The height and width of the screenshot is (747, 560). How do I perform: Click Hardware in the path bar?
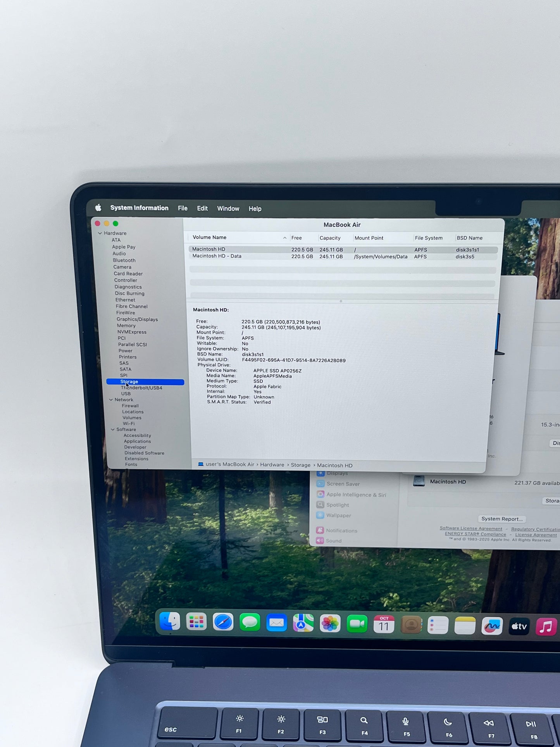tap(272, 464)
